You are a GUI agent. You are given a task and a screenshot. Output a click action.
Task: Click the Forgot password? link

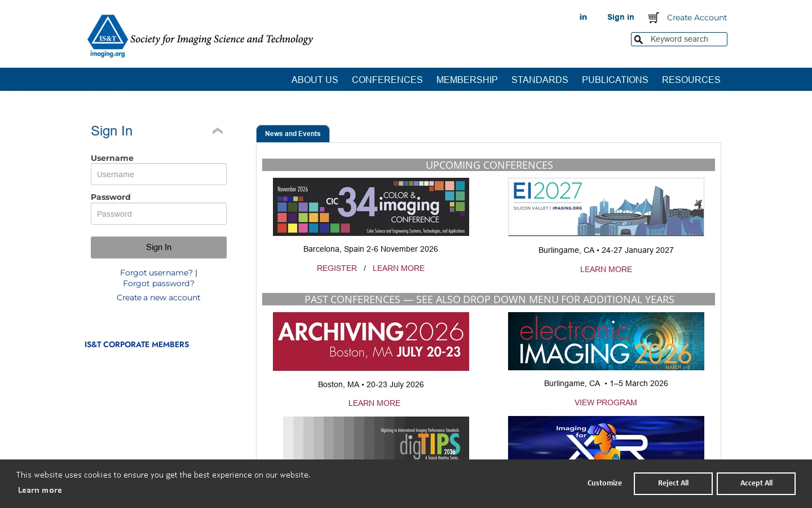(158, 283)
